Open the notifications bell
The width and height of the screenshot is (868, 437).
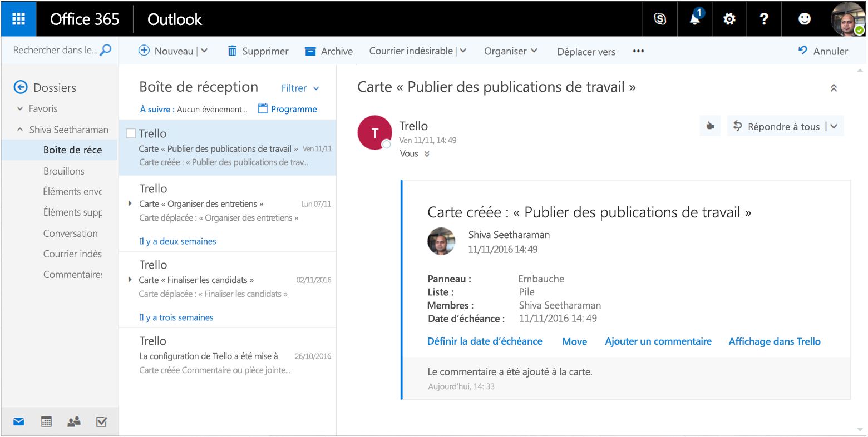[695, 19]
